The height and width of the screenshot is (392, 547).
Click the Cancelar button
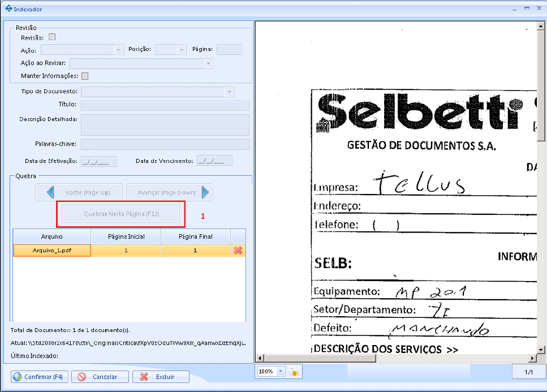point(100,377)
